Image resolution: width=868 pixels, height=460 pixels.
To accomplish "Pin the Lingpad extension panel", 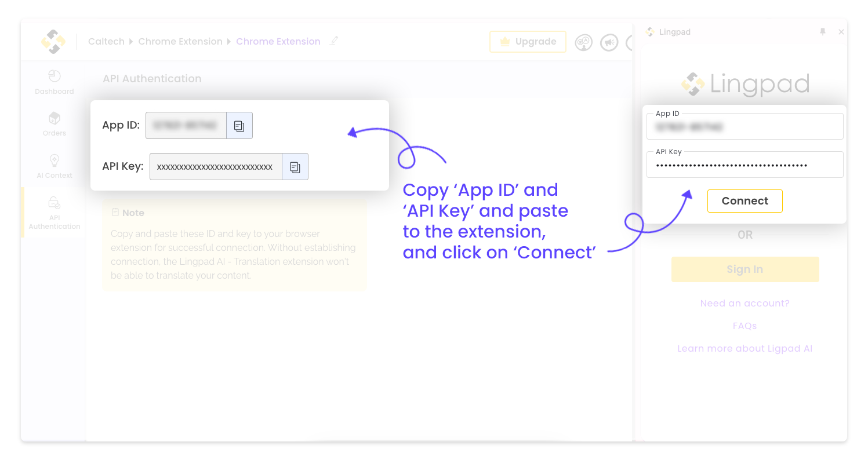I will click(x=822, y=32).
